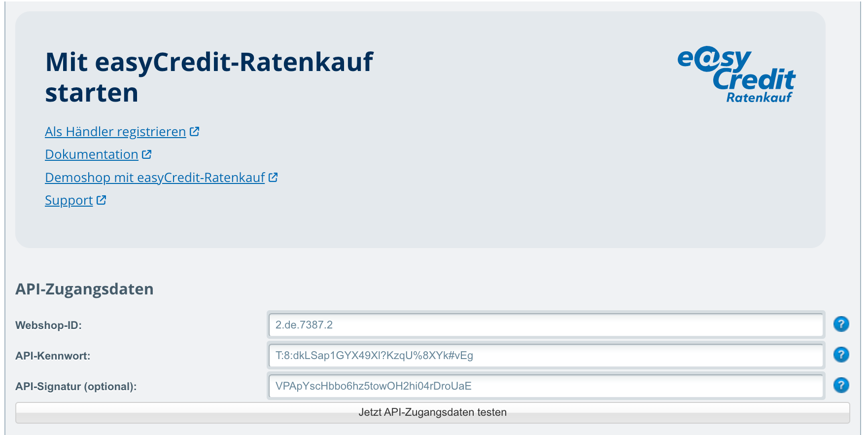
Task: Click the easyCredit Ratenkauf logo
Action: click(x=736, y=75)
